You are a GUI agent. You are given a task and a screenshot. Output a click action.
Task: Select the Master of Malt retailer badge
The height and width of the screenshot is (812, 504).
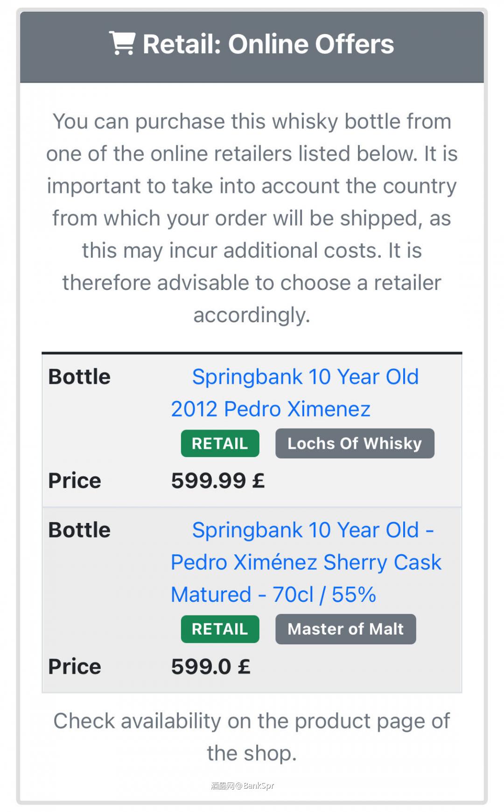pyautogui.click(x=345, y=629)
